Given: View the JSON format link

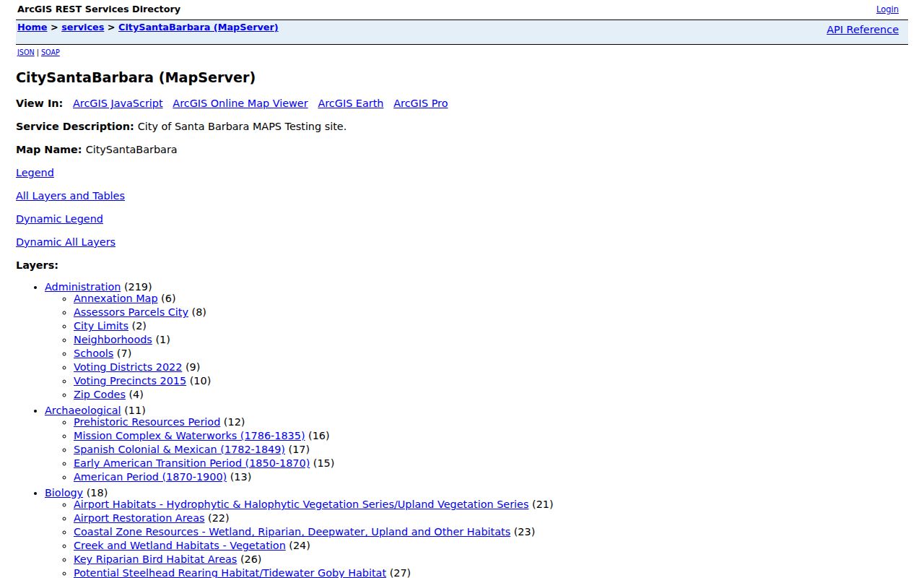Looking at the screenshot, I should click(x=25, y=52).
